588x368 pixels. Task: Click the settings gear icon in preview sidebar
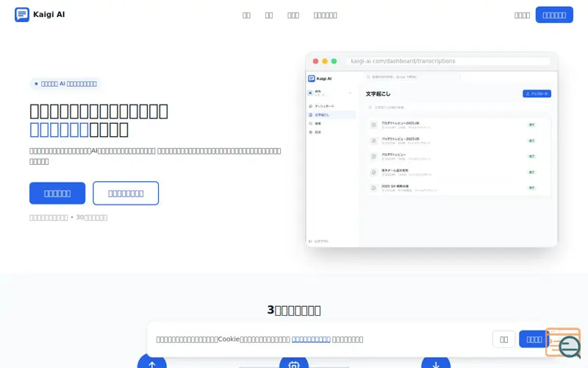tap(310, 132)
